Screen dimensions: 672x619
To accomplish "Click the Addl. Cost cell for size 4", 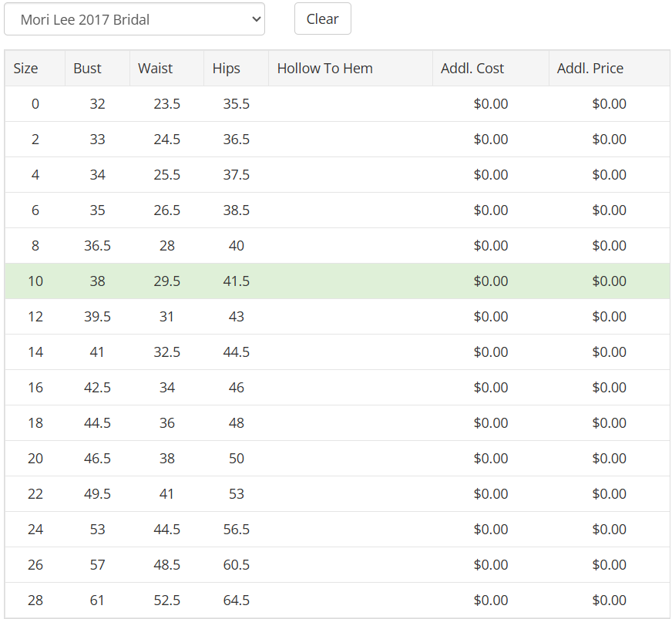I will (x=491, y=175).
